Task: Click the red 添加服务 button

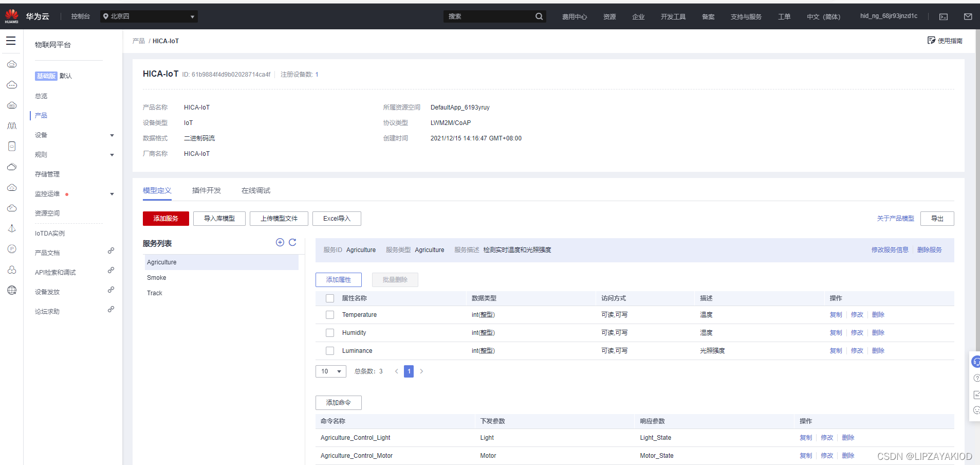Action: tap(166, 219)
